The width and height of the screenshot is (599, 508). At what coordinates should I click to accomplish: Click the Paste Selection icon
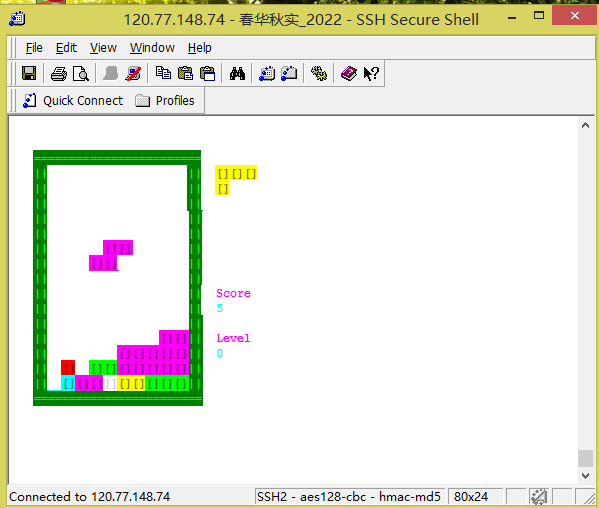tap(208, 73)
